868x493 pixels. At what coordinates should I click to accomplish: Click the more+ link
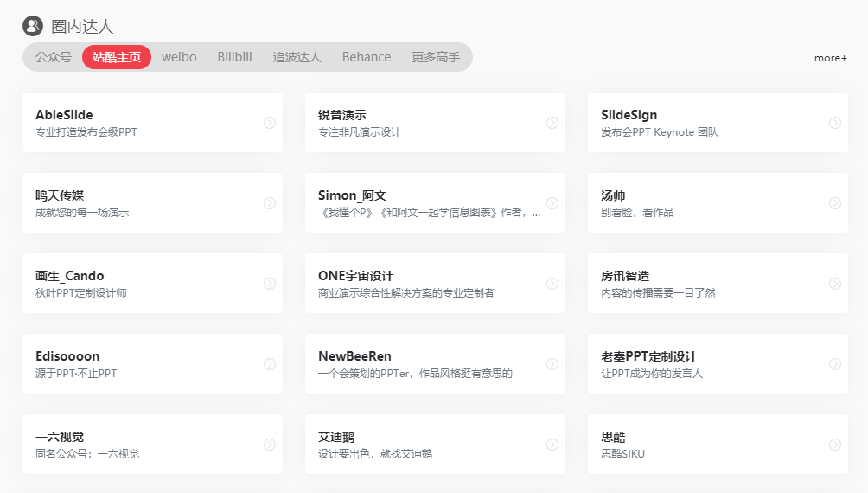(x=830, y=58)
